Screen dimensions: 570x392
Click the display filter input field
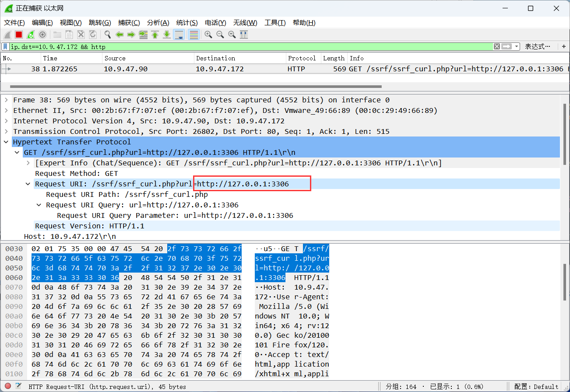pyautogui.click(x=251, y=46)
